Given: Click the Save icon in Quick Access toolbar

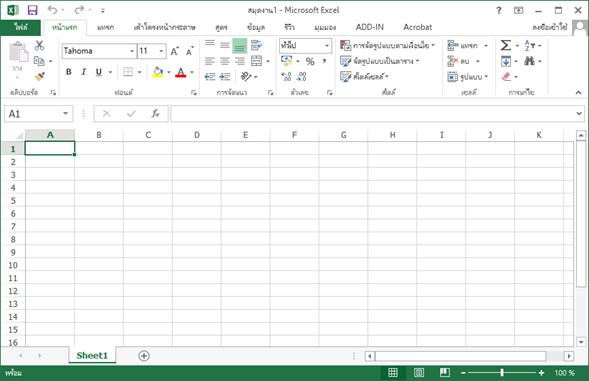Looking at the screenshot, I should pyautogui.click(x=33, y=10).
